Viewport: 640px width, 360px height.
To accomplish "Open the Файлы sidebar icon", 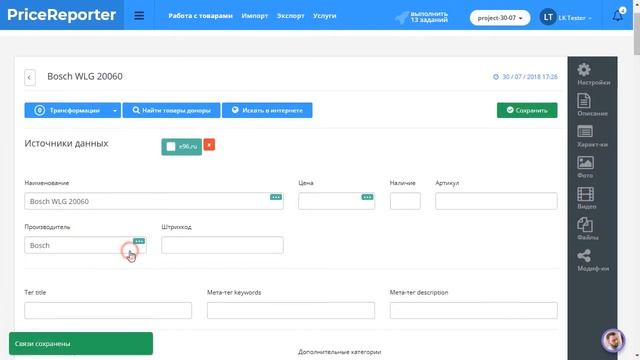I will (x=585, y=224).
